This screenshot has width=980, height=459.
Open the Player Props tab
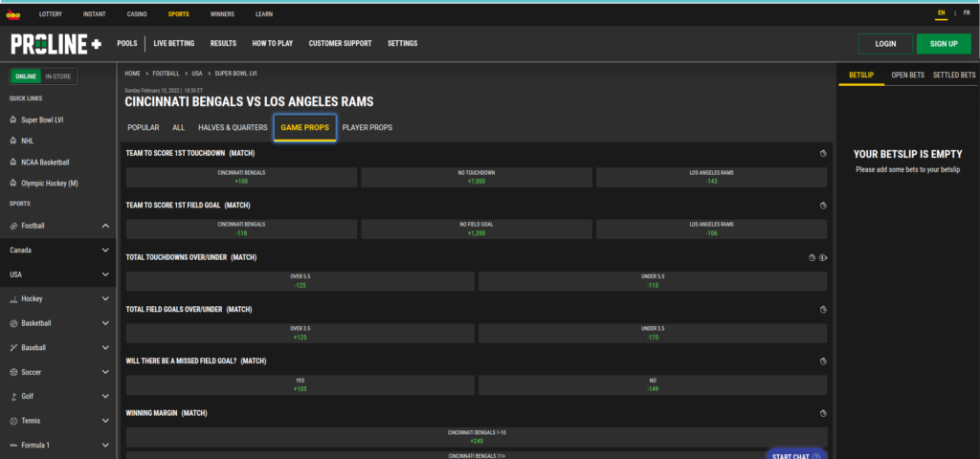coord(367,127)
